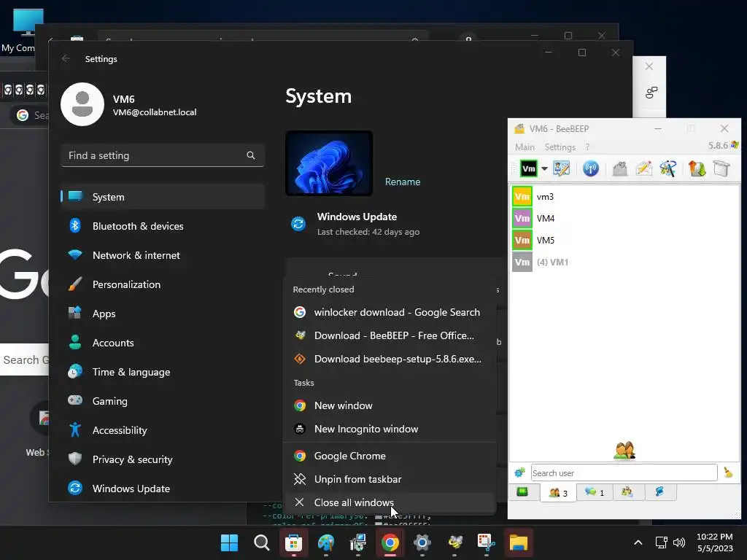Open Network & internet settings
This screenshot has width=747, height=560.
pyautogui.click(x=163, y=254)
